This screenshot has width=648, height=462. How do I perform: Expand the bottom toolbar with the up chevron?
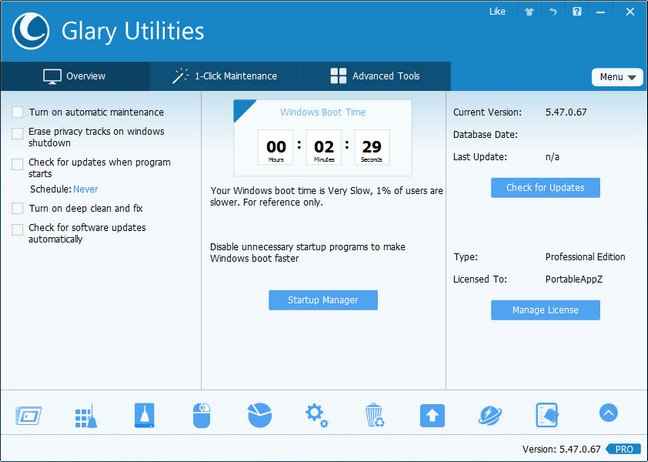[606, 413]
